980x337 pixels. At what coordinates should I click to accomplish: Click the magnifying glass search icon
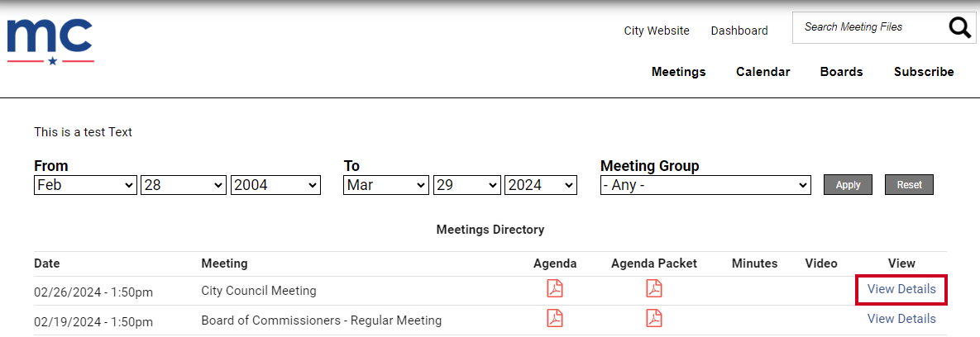959,28
